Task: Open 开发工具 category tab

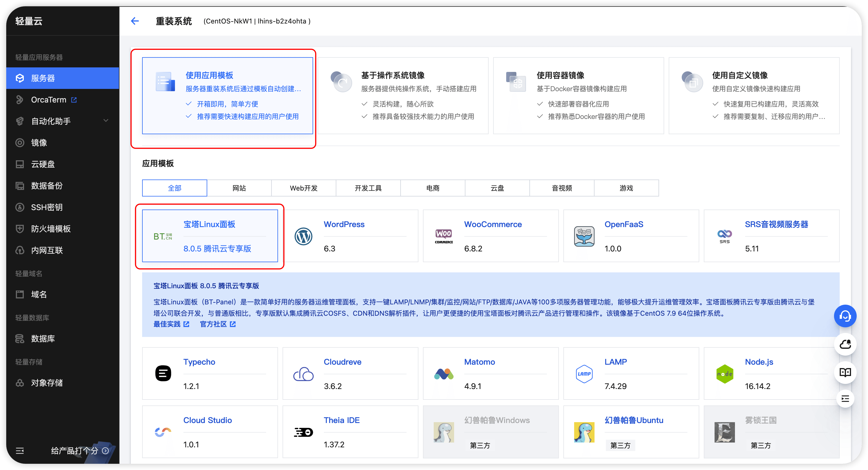Action: pyautogui.click(x=368, y=188)
